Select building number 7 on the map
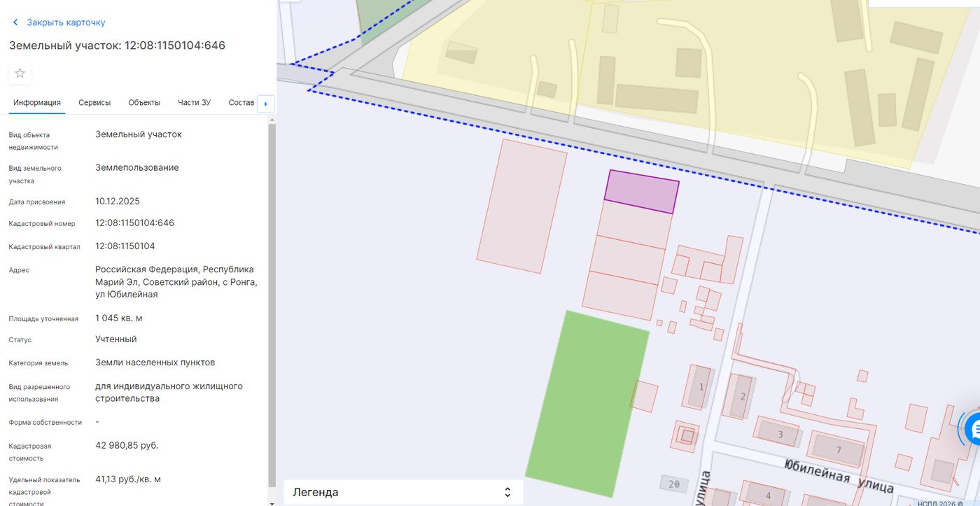980x506 pixels. (838, 449)
